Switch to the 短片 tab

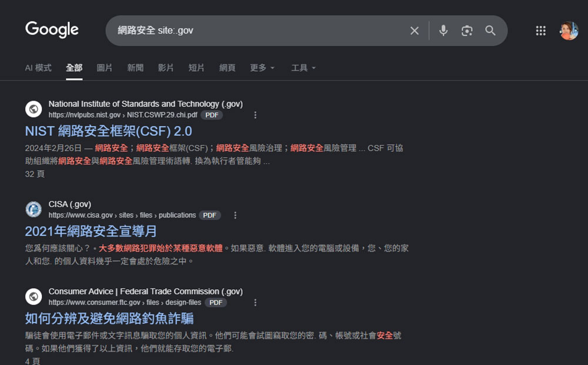click(x=196, y=68)
